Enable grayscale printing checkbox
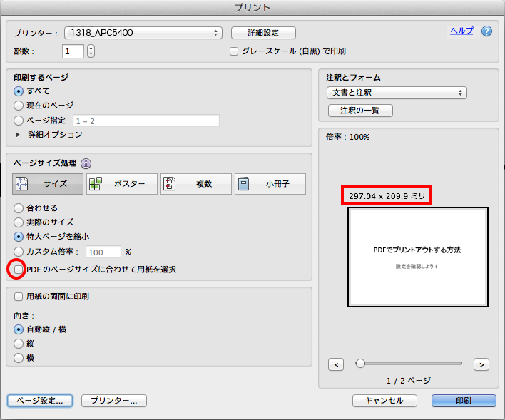 233,51
